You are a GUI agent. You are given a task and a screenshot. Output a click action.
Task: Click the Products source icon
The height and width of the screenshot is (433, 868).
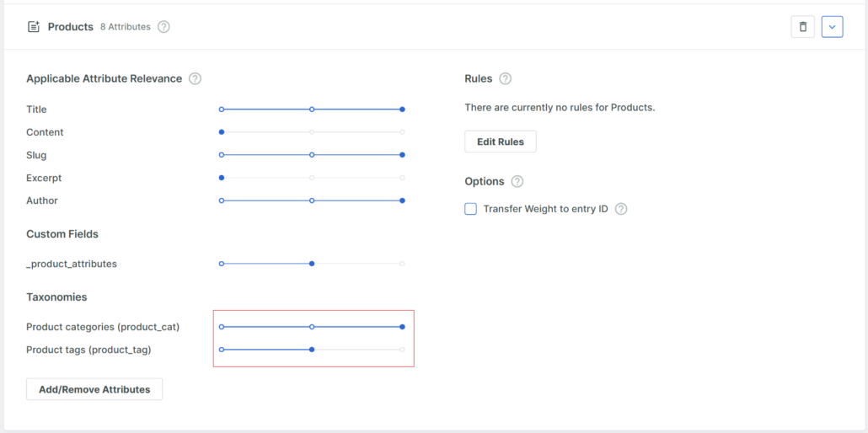pos(34,27)
